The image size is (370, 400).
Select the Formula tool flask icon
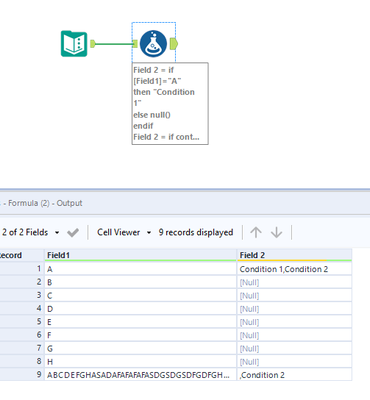(x=153, y=44)
